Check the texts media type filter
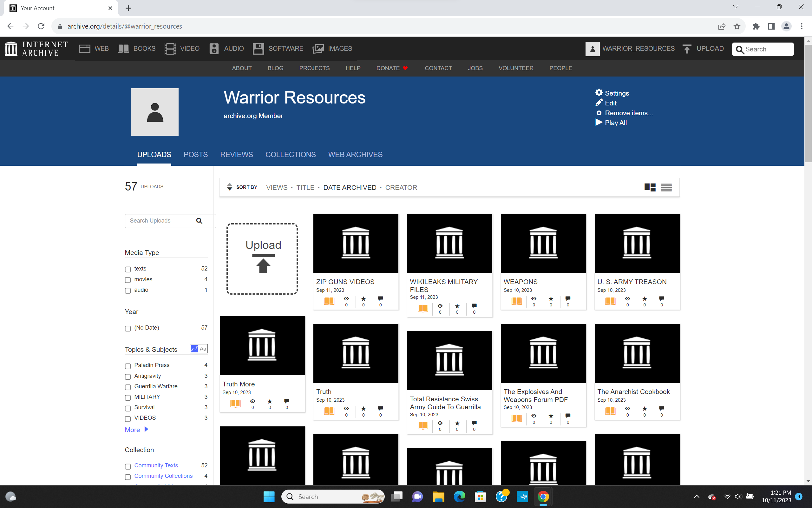Image resolution: width=812 pixels, height=508 pixels. 128,270
